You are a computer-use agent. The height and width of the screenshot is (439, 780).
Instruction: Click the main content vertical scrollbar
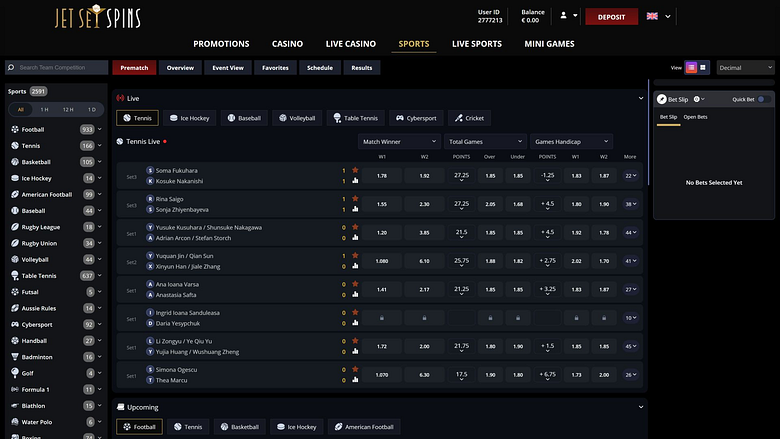(648, 133)
